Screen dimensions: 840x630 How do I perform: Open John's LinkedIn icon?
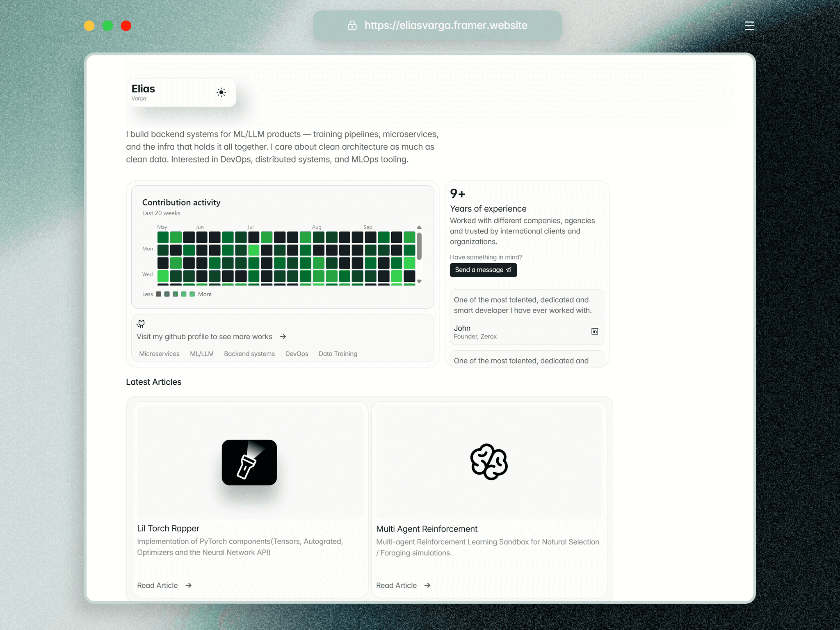595,331
